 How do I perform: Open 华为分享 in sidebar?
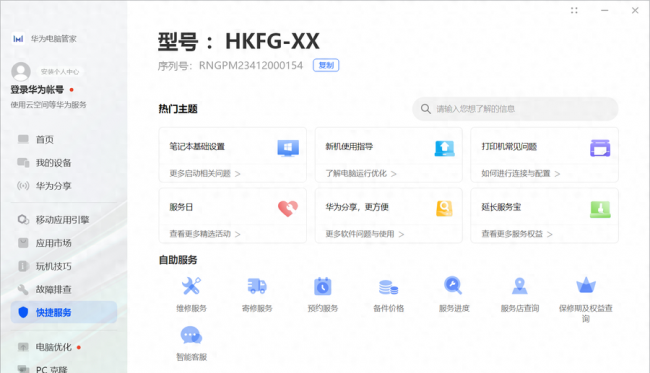click(63, 186)
